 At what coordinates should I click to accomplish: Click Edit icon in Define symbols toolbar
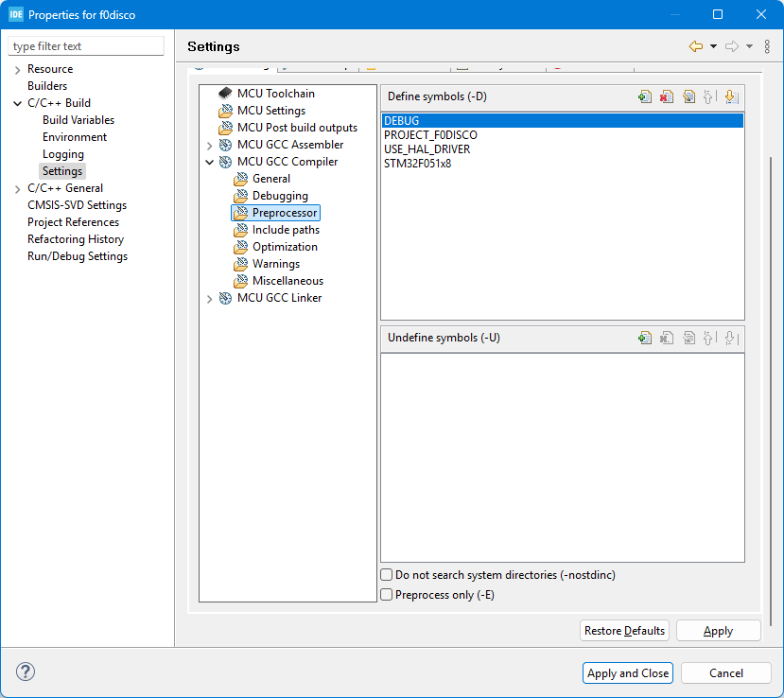[x=688, y=96]
